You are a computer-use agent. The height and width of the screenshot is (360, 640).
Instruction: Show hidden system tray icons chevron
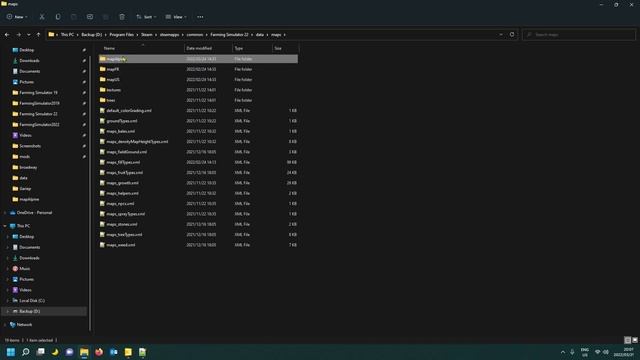point(563,352)
